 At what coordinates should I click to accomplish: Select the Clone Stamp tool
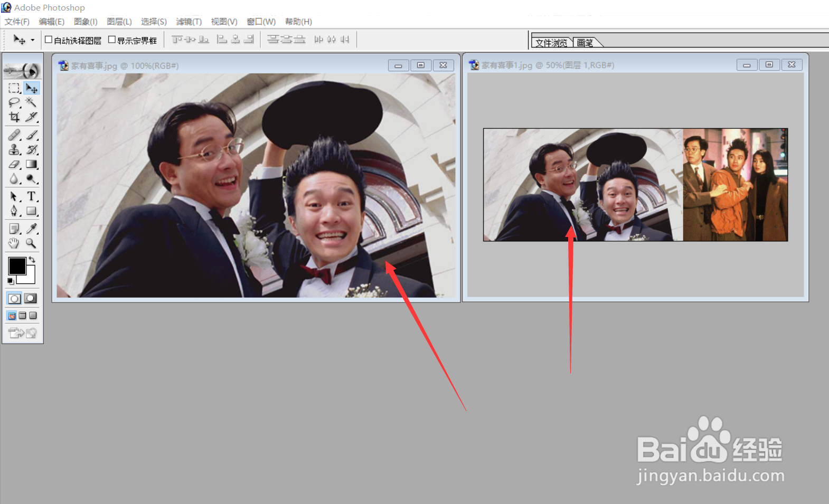click(x=14, y=150)
